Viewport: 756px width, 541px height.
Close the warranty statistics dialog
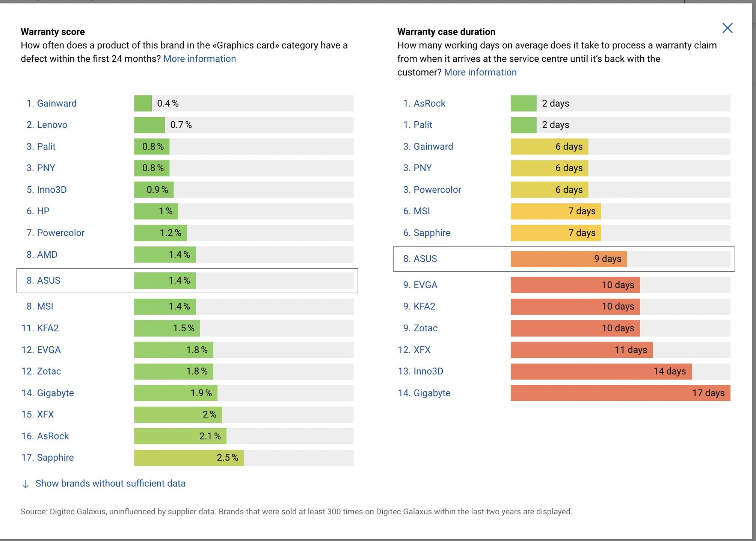coord(727,28)
